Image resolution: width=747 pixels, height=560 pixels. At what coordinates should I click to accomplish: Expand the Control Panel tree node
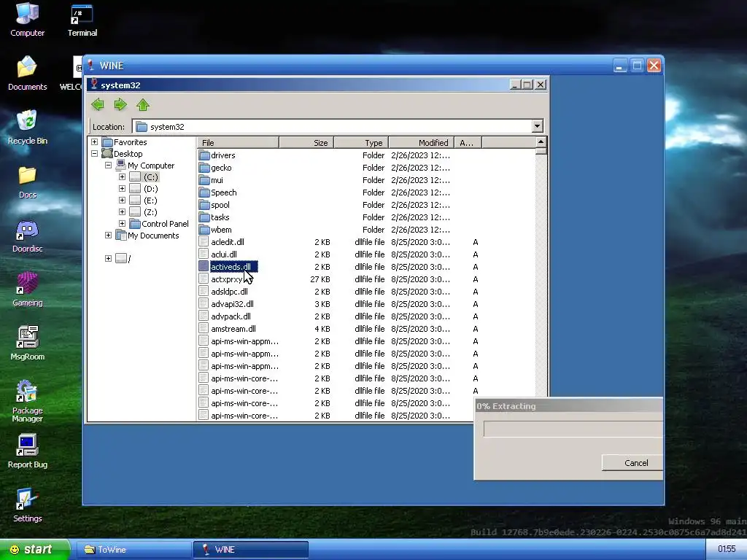click(122, 223)
